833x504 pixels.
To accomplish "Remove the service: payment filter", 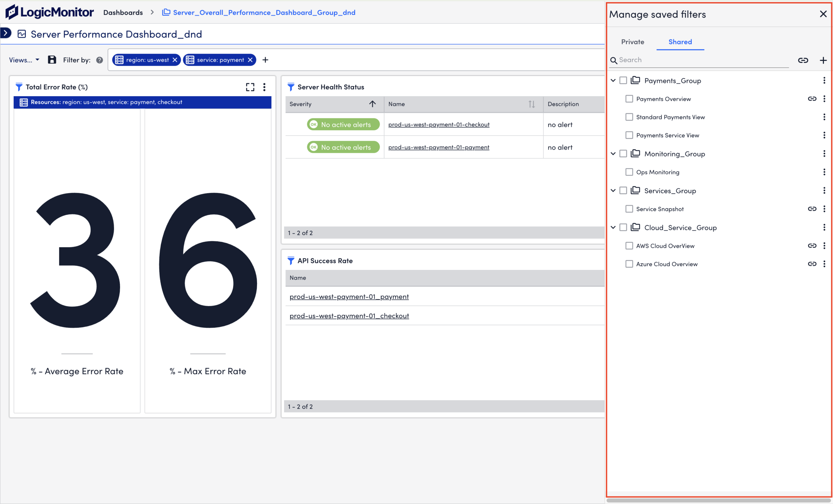I will click(250, 60).
